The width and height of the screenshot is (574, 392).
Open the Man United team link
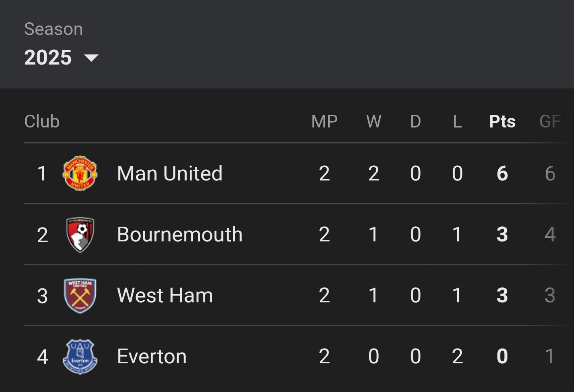(170, 173)
